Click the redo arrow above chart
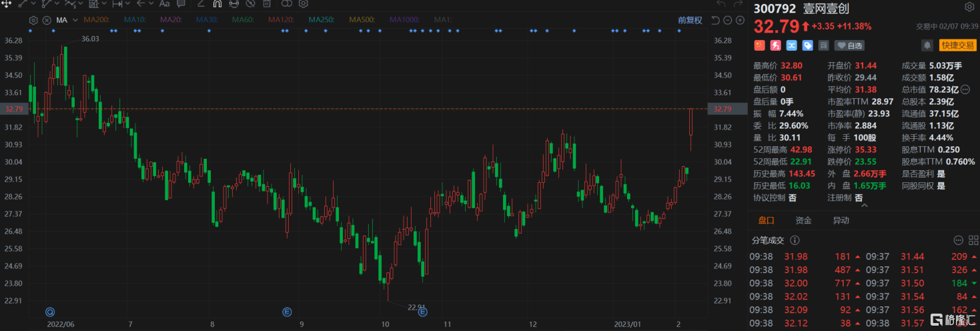The image size is (980, 331). [738, 4]
